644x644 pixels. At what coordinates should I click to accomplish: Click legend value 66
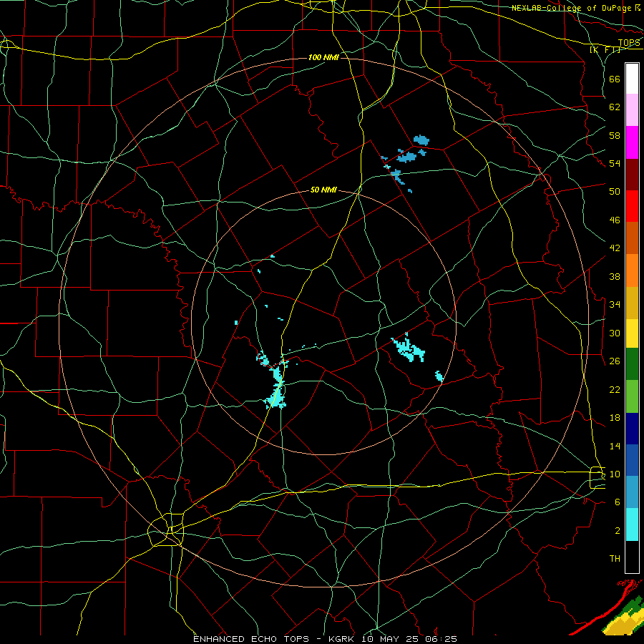(615, 79)
